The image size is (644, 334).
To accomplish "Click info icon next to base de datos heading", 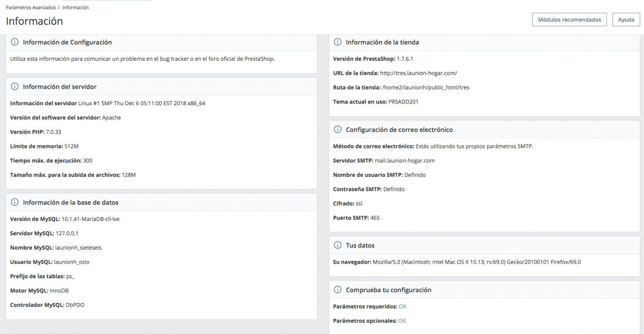I will (x=15, y=202).
